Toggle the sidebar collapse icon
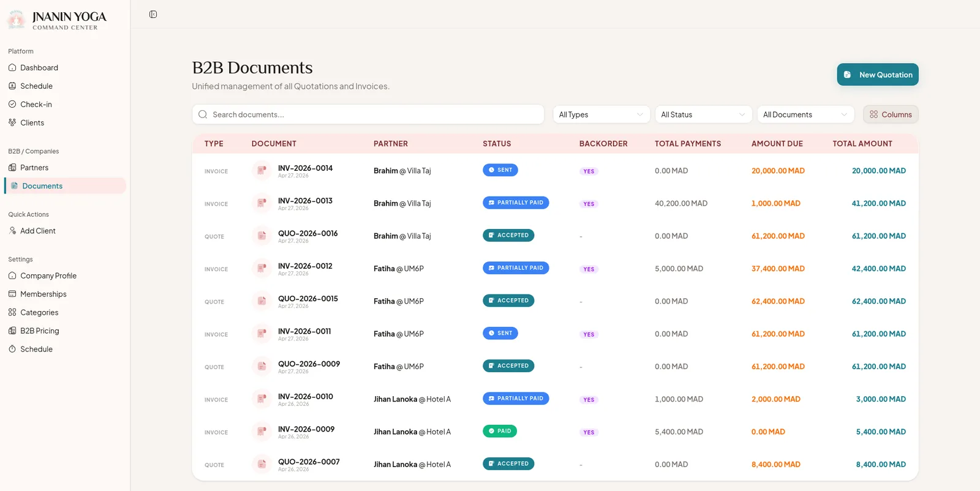The image size is (980, 491). 153,14
